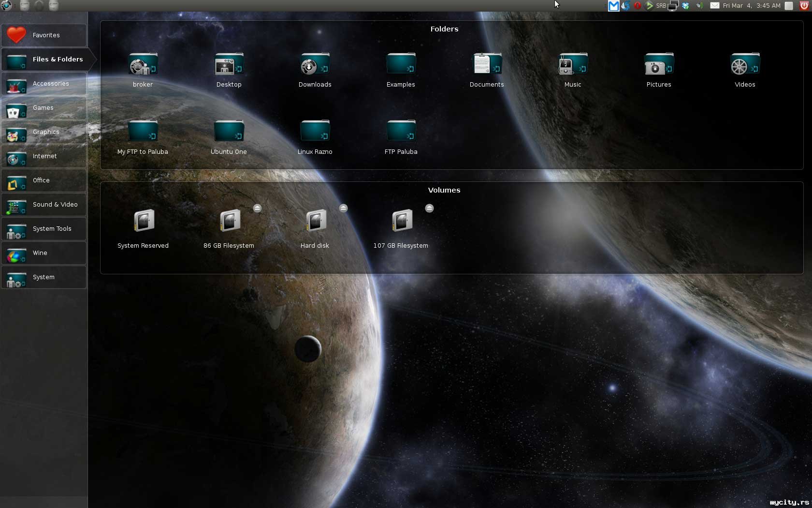Viewport: 812px width, 508px height.
Task: Open the broker home folder
Action: (143, 69)
